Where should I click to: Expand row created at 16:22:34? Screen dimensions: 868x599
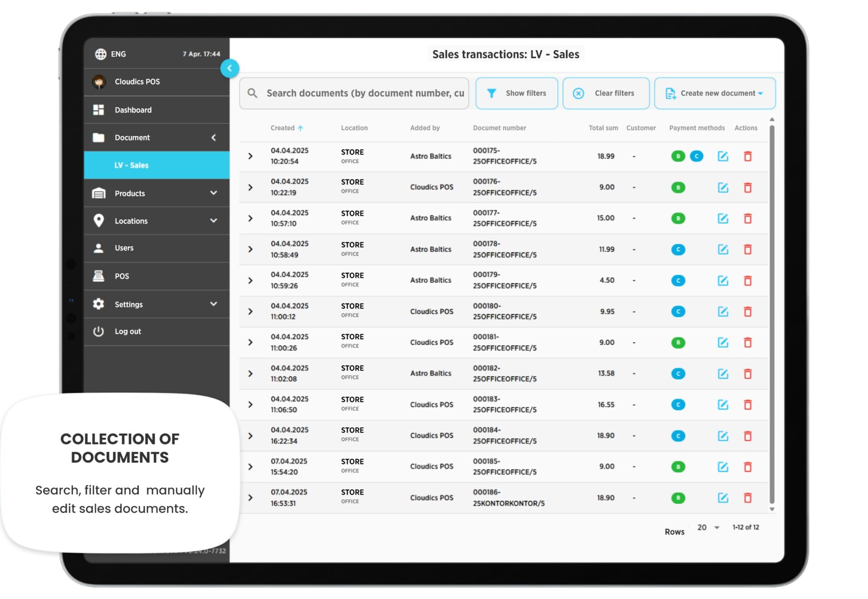[250, 436]
